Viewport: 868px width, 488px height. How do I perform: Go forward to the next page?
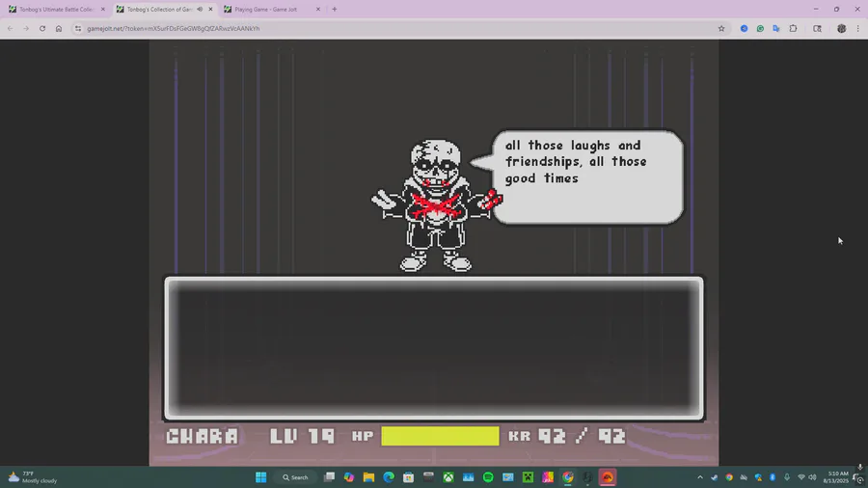[26, 28]
